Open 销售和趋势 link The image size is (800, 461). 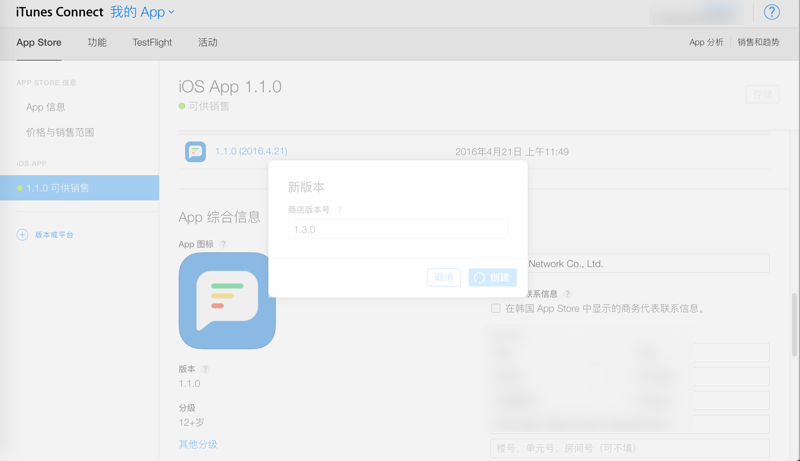click(758, 42)
